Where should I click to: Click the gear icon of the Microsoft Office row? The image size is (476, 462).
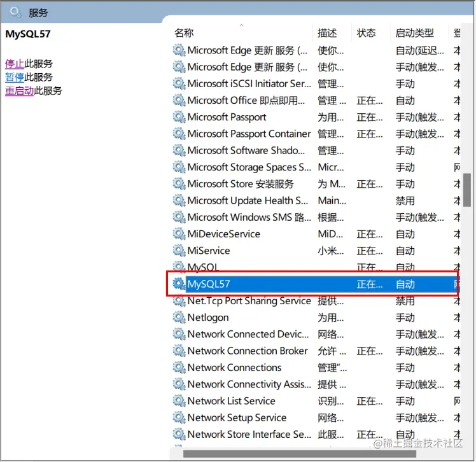pos(179,100)
